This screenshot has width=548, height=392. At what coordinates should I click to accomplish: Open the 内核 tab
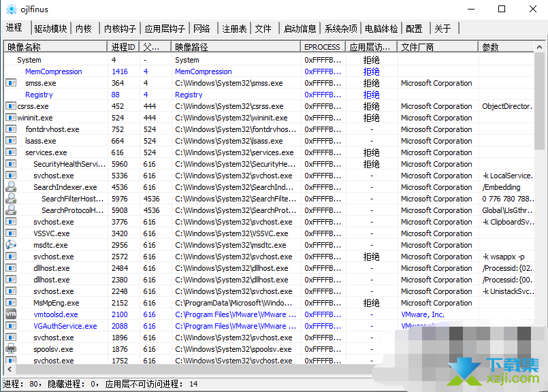click(84, 29)
